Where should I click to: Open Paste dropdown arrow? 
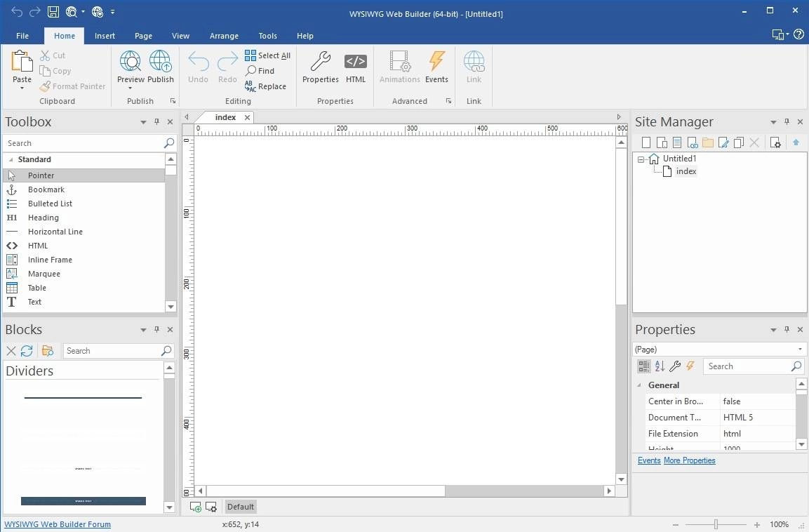(22, 88)
